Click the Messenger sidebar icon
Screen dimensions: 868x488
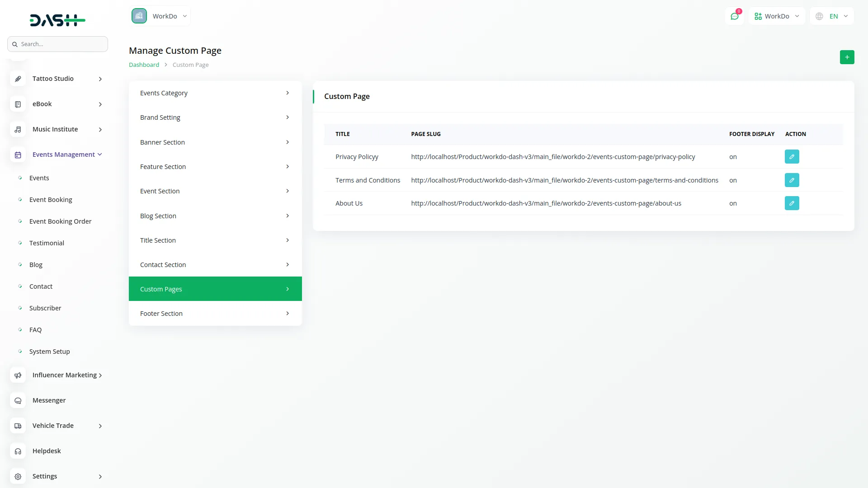click(x=18, y=400)
